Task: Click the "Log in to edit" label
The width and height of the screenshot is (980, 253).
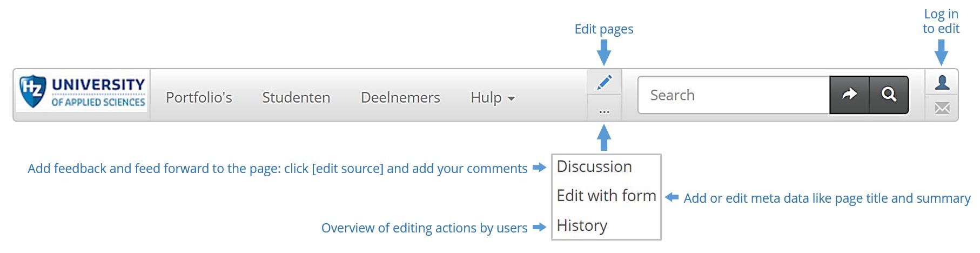Action: pyautogui.click(x=941, y=22)
